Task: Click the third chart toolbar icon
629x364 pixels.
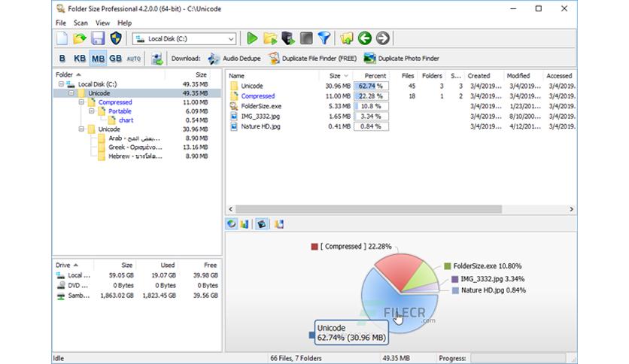Action: (262, 224)
